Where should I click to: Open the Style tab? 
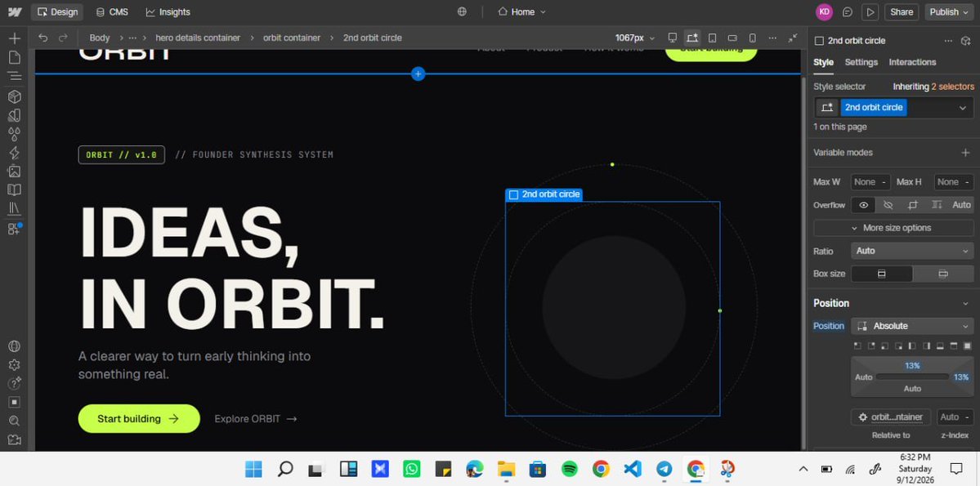823,62
